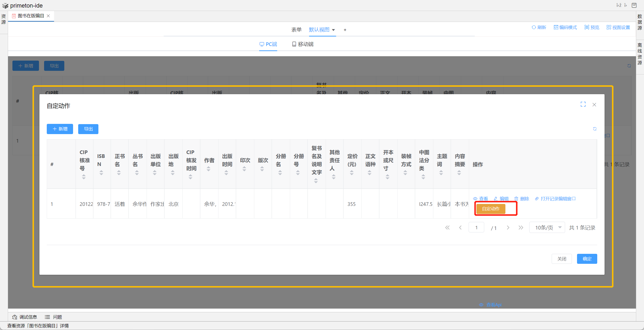Click 查看 view action in row

480,199
